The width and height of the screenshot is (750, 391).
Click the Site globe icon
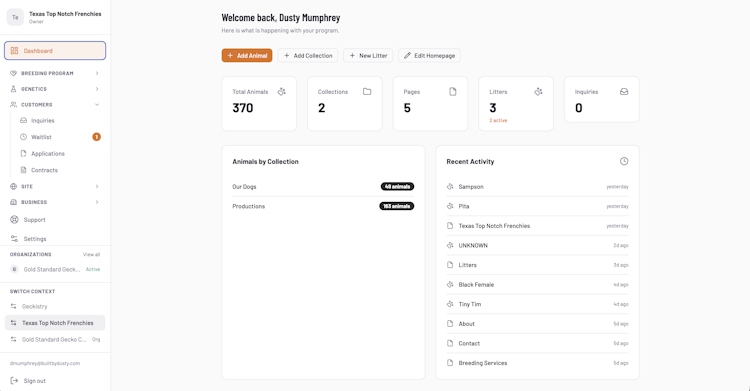click(13, 186)
